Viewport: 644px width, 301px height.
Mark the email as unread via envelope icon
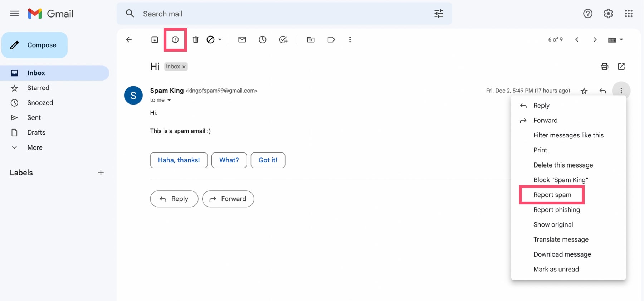click(242, 40)
